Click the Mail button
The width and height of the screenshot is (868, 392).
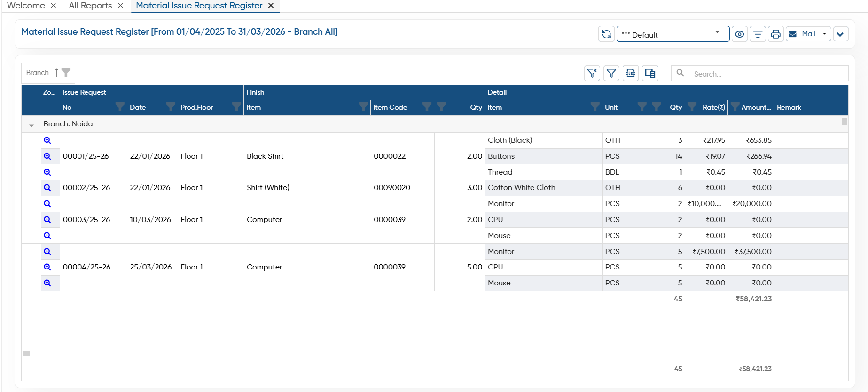[802, 34]
